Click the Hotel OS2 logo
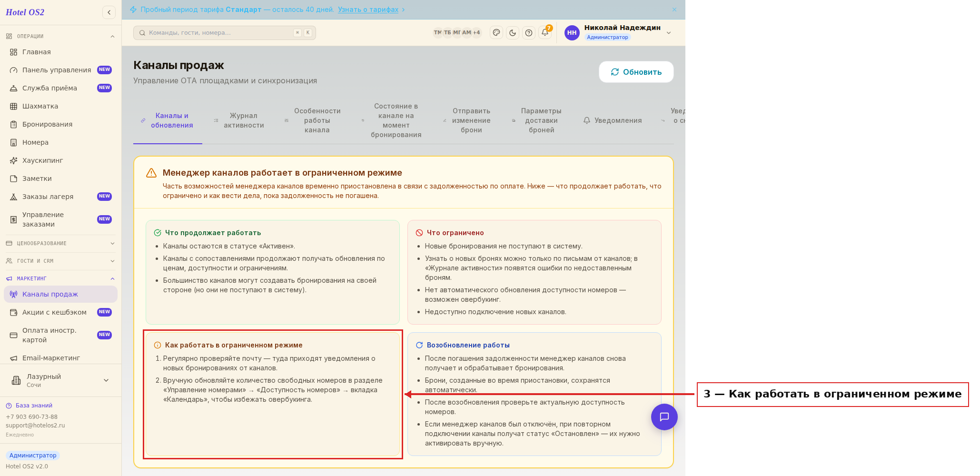 (25, 12)
